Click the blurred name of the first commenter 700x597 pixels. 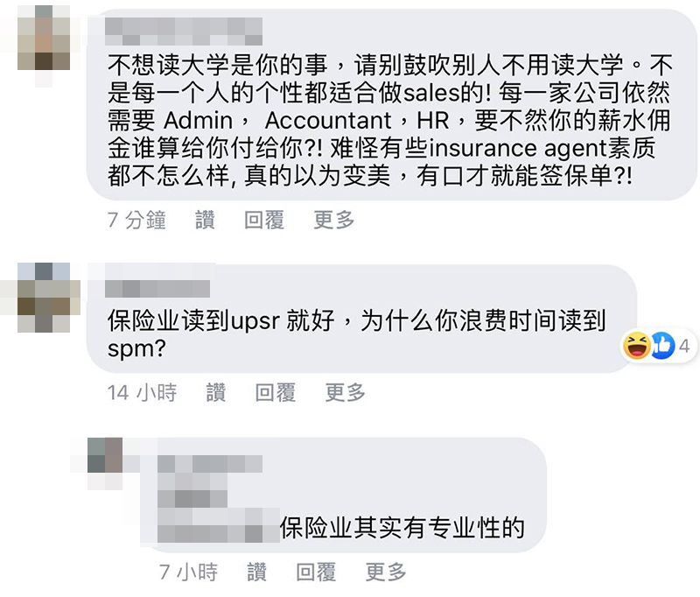(x=184, y=32)
